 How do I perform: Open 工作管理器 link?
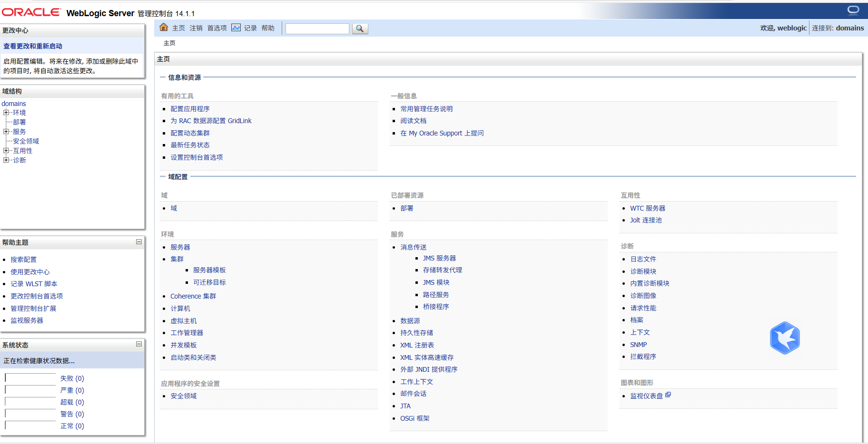point(187,333)
